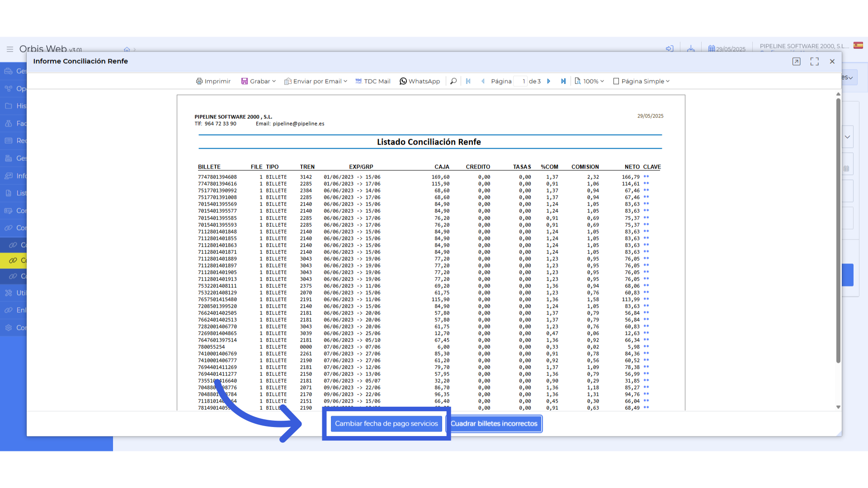Jump to the first report page

point(468,81)
